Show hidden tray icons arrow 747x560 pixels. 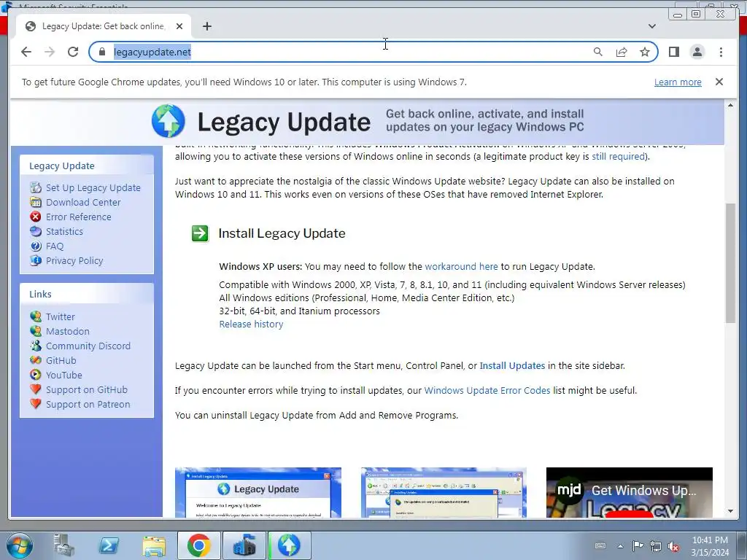(620, 545)
